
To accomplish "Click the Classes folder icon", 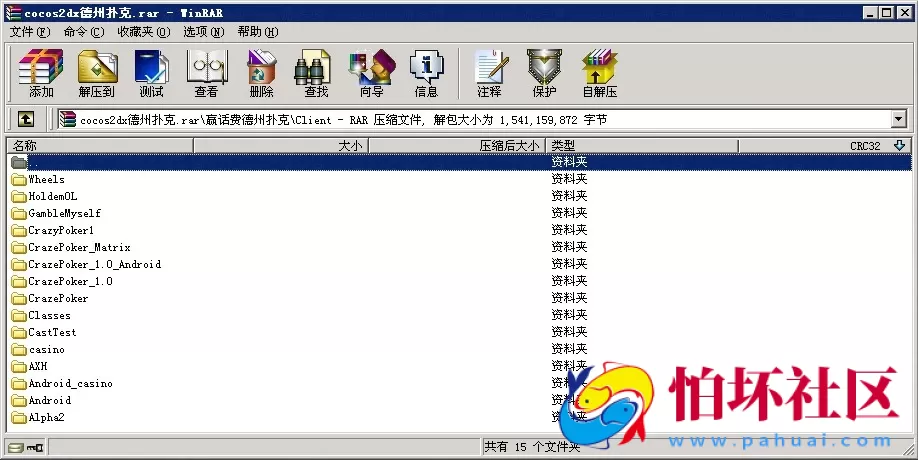I will pos(19,315).
